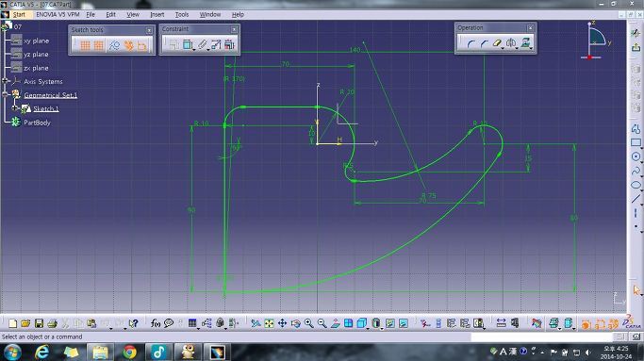Open the View menu
This screenshot has height=361, width=644.
[133, 14]
